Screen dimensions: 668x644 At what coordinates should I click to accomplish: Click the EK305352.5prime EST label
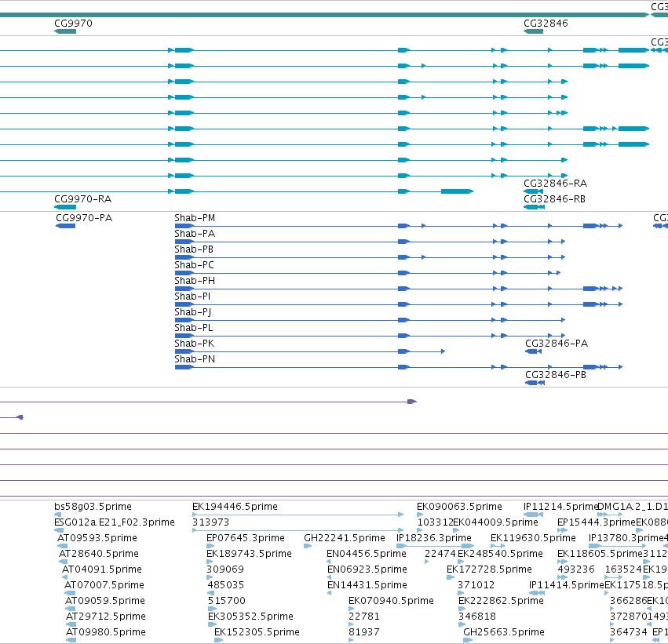click(250, 617)
